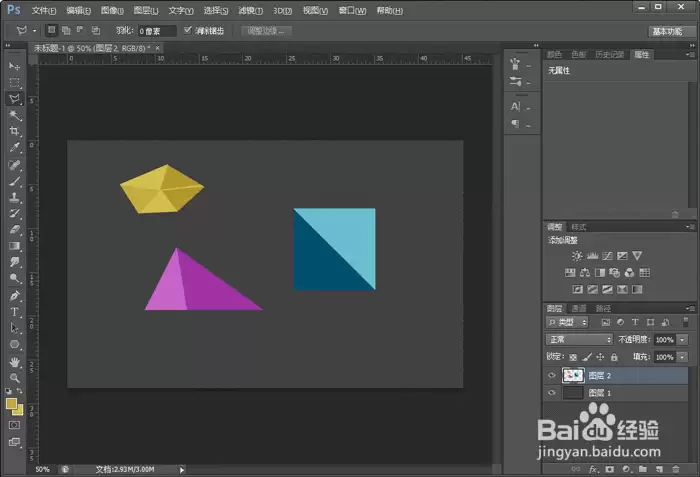Open the blend mode 正常 dropdown
The height and width of the screenshot is (477, 700).
579,339
